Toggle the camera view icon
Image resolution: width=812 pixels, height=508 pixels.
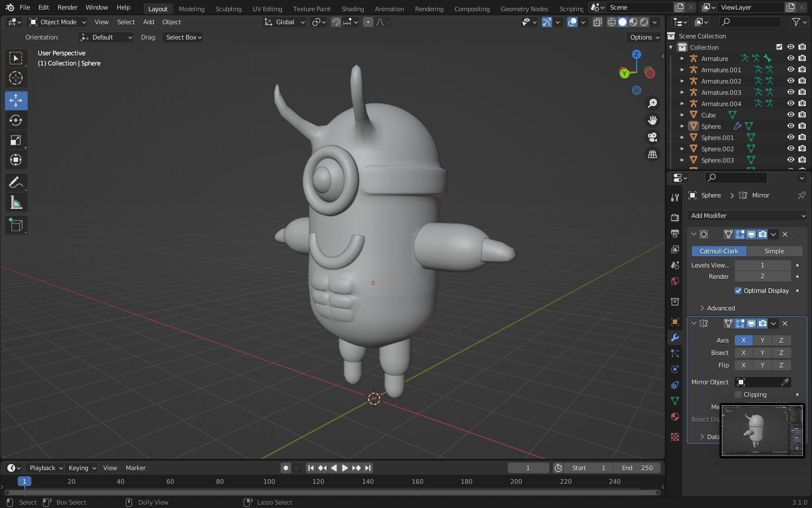pos(652,137)
